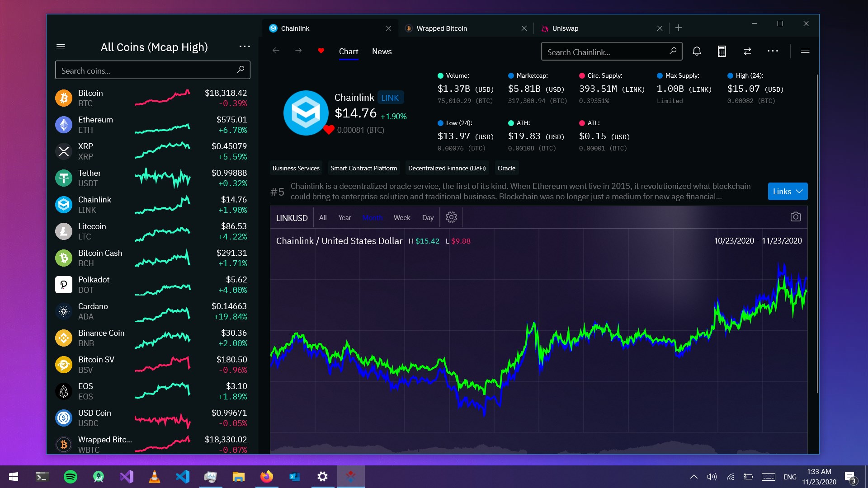Open All Coins list options ellipsis
The image size is (868, 488).
(245, 47)
